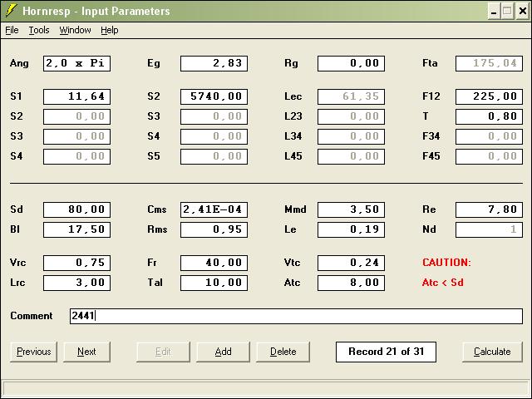Minimize the Hornresp window
This screenshot has width=532, height=399.
[494, 12]
